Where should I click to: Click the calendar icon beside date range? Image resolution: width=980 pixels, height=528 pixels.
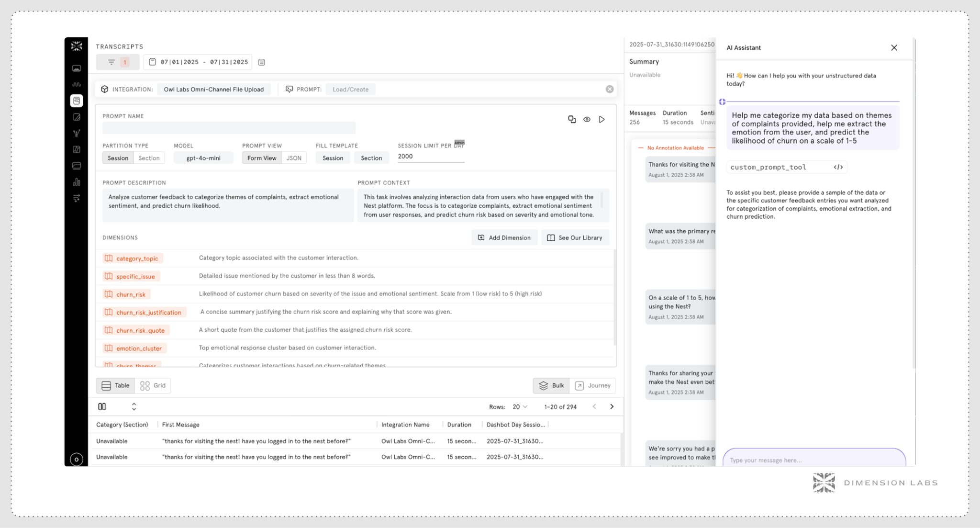[x=261, y=62]
